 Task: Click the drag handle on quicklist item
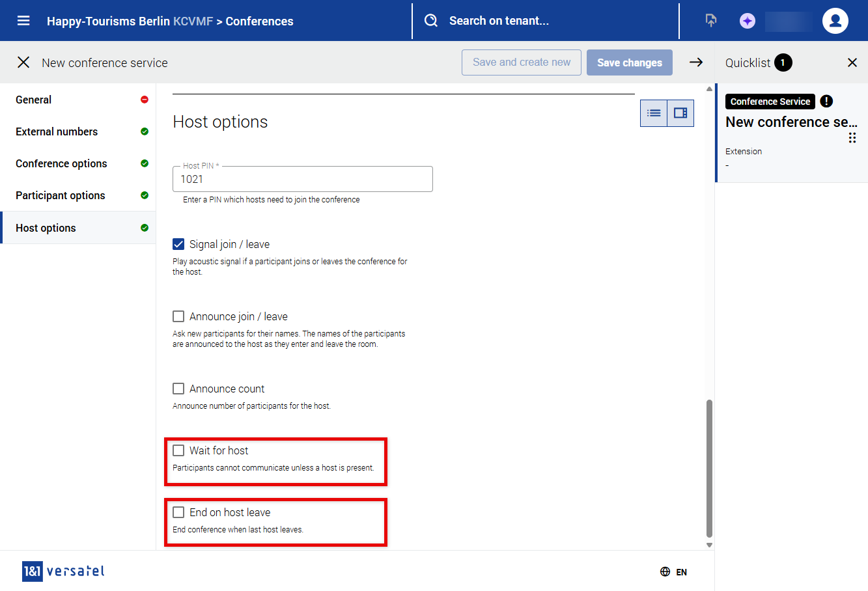pyautogui.click(x=852, y=138)
